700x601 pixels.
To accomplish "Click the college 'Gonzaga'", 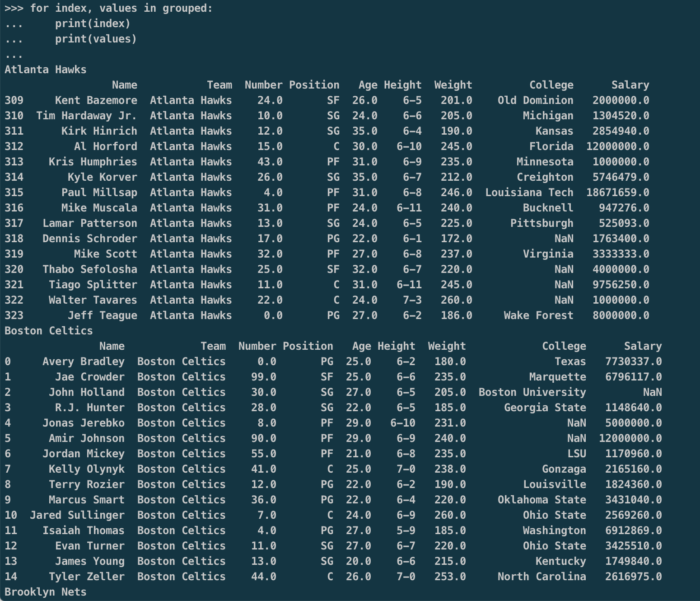I will [564, 469].
